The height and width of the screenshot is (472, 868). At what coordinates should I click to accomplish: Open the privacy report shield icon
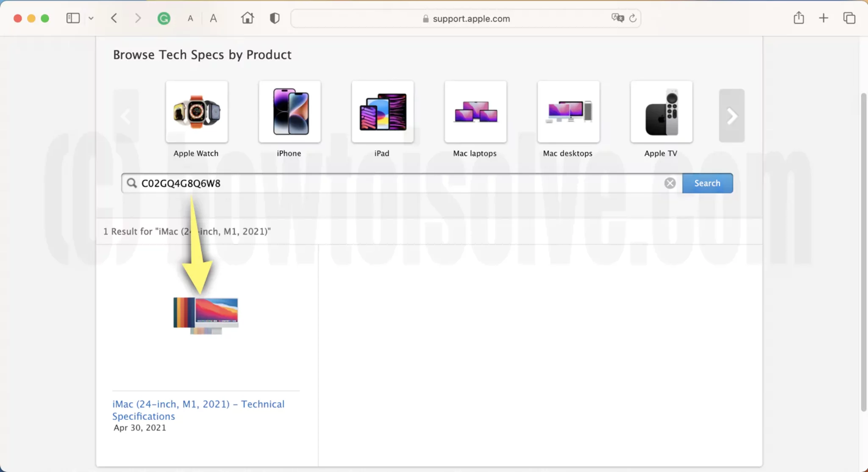[275, 18]
